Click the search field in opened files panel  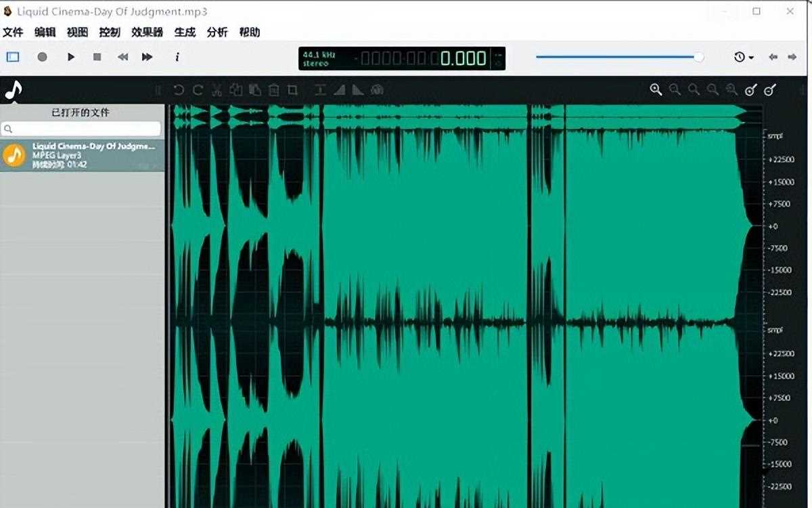click(x=81, y=129)
